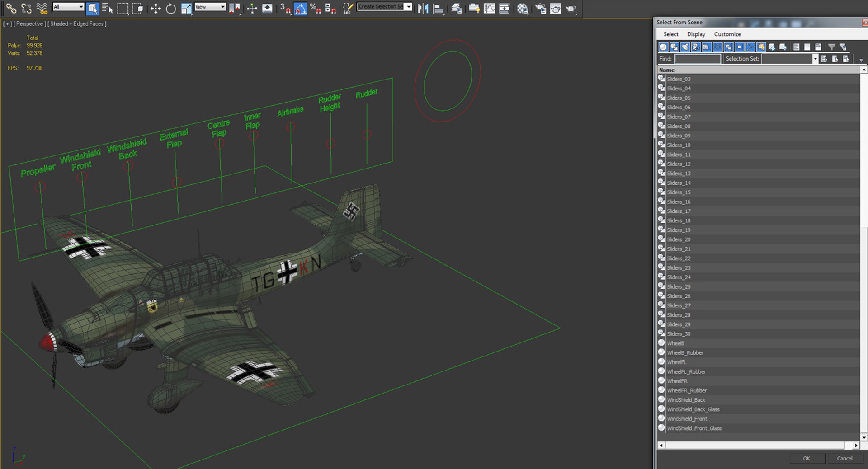Activate the Select and Link tool

click(x=11, y=8)
